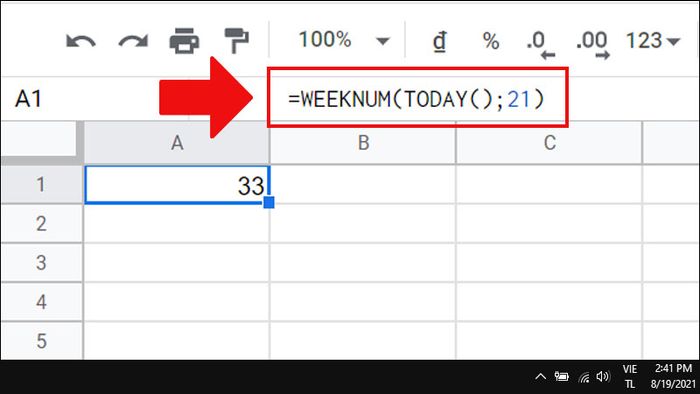Show hidden system tray icons chevron
Viewport: 700px width, 394px height.
pyautogui.click(x=540, y=377)
